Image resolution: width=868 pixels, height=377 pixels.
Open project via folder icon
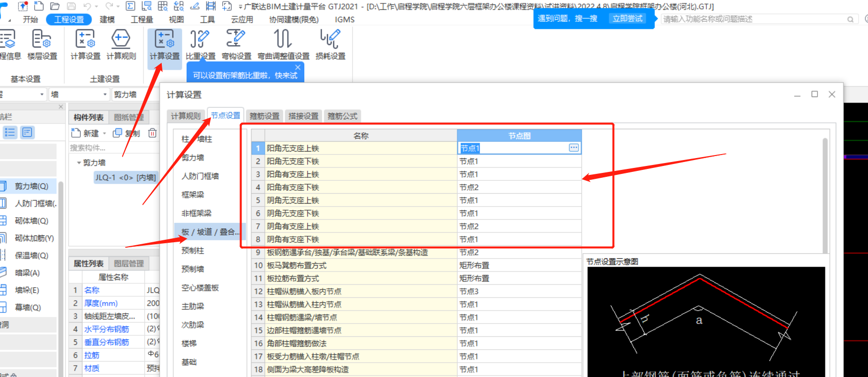click(x=55, y=6)
